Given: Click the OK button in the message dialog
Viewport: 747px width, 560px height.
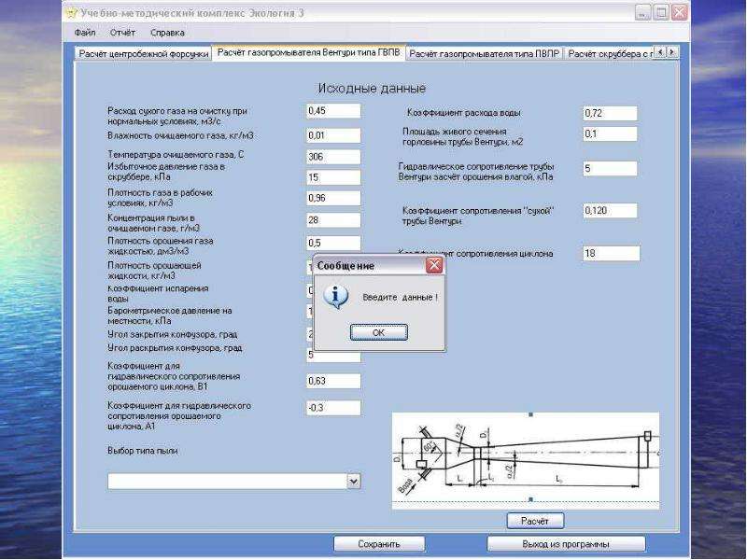Looking at the screenshot, I should point(379,332).
